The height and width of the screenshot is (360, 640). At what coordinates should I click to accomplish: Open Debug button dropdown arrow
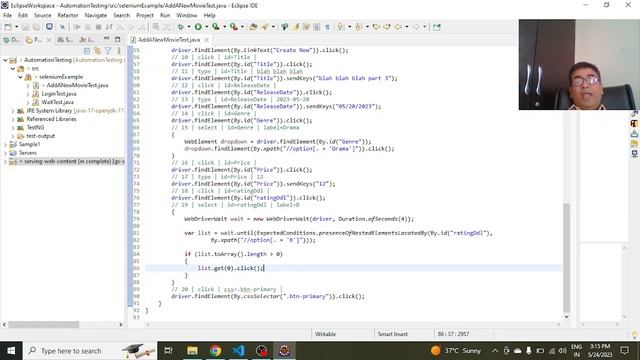coord(188,27)
